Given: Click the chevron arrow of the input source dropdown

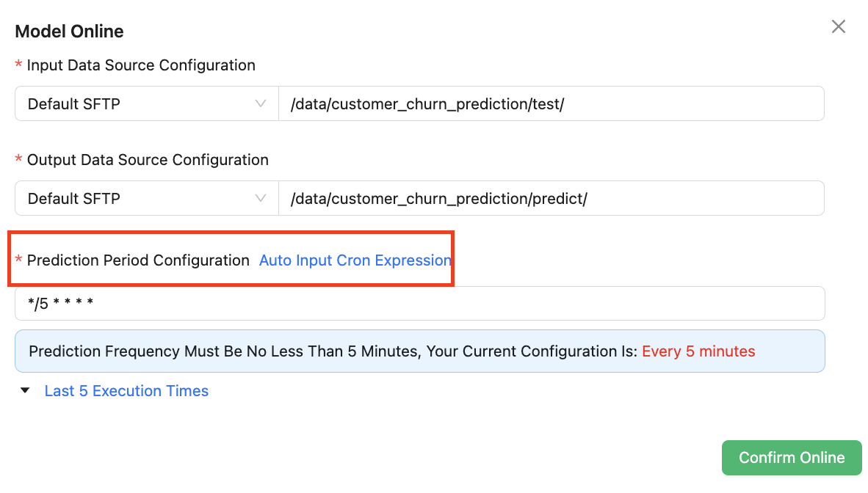Looking at the screenshot, I should coord(260,104).
